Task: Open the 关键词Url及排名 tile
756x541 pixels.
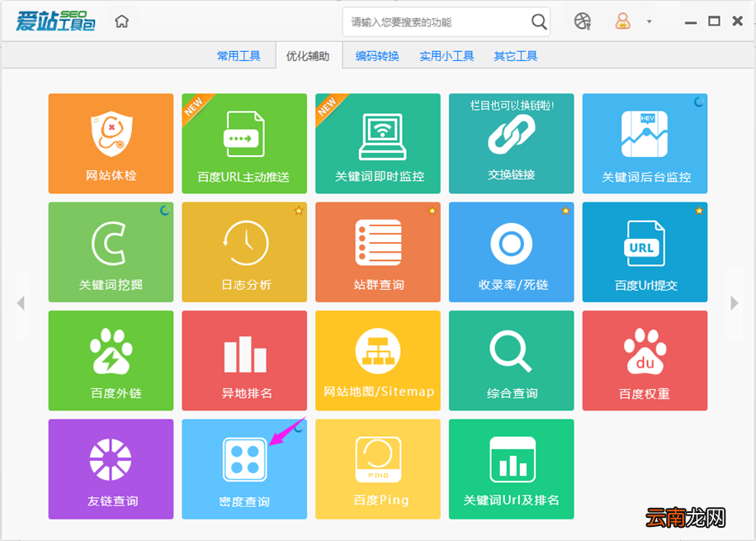Action: [x=512, y=469]
